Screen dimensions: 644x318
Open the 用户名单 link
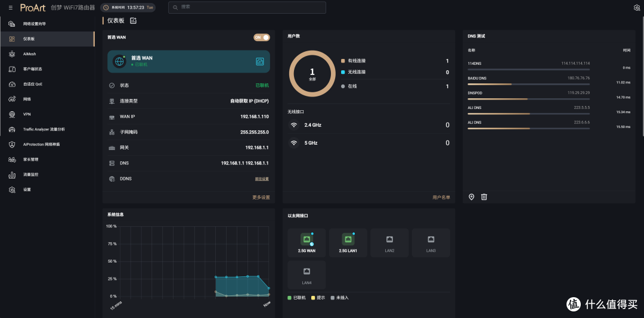pyautogui.click(x=441, y=197)
